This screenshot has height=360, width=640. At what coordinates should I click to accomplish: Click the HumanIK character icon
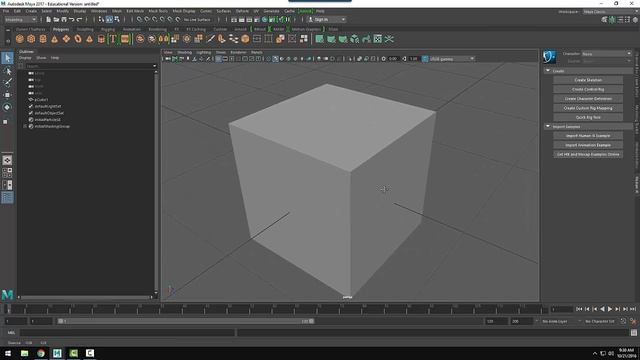[549, 57]
